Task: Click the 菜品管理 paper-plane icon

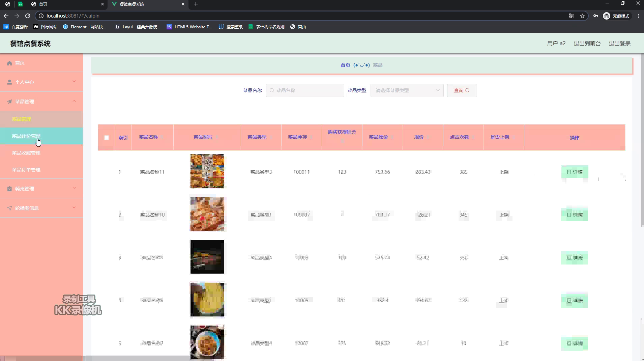Action: click(9, 102)
